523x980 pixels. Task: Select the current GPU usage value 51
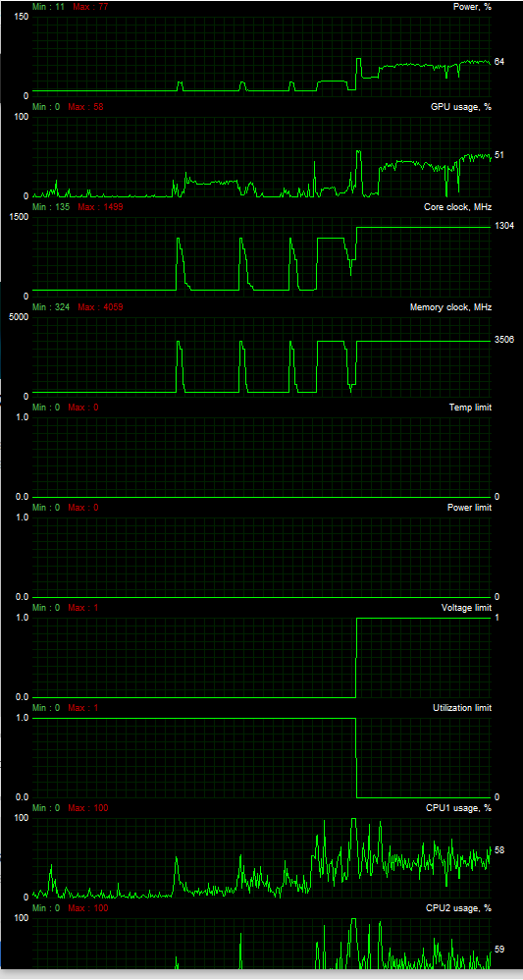(x=498, y=155)
